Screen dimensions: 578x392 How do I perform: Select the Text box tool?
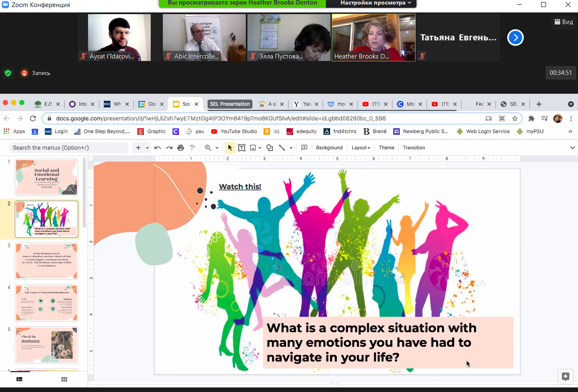click(x=242, y=148)
